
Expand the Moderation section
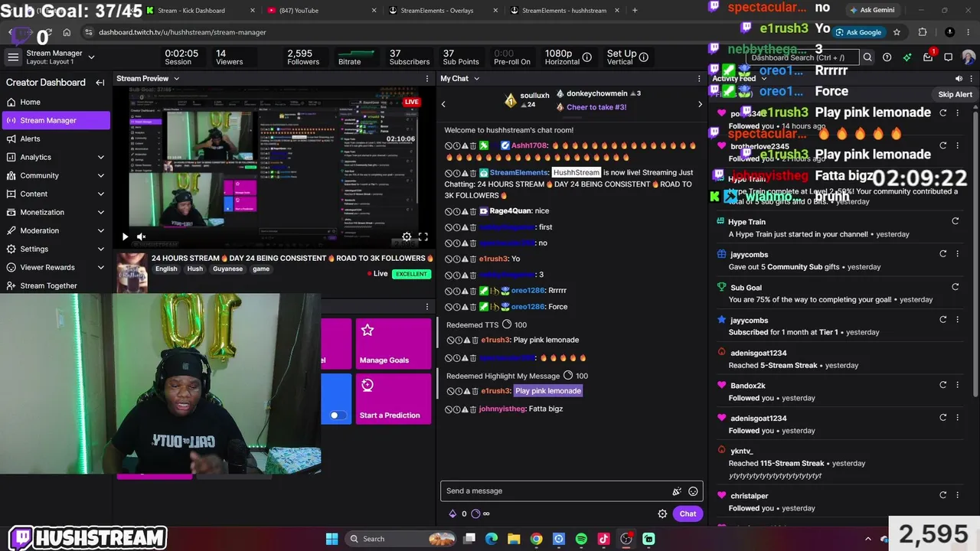[x=100, y=230]
